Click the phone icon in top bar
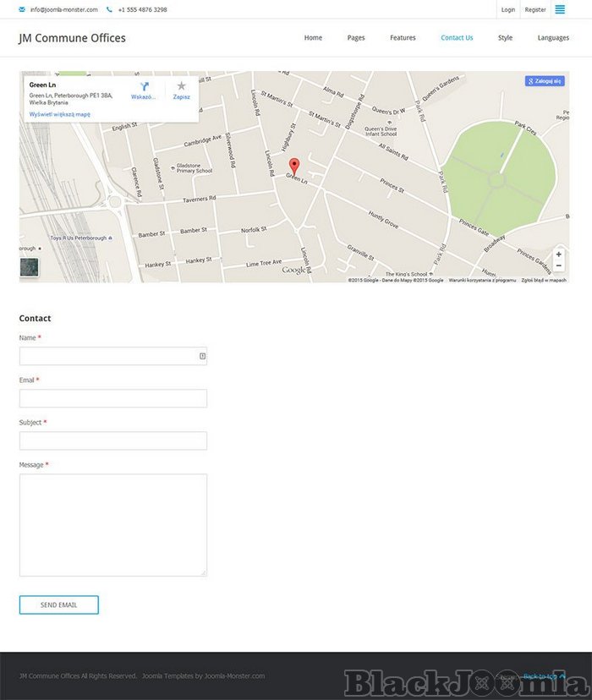 (x=109, y=9)
